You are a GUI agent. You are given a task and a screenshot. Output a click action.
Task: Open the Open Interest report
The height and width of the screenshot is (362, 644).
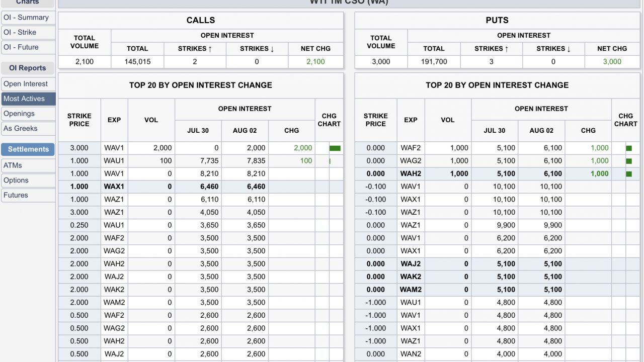tap(26, 84)
